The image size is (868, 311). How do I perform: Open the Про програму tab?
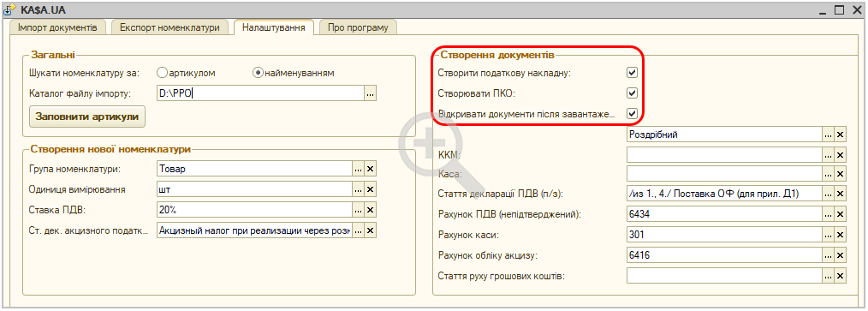click(x=358, y=27)
